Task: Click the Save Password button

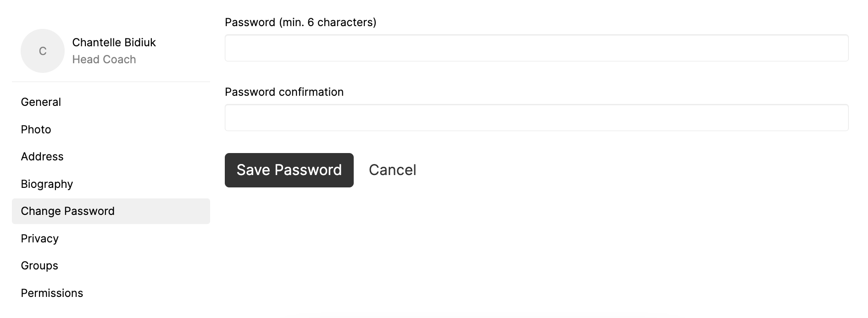Action: click(289, 170)
